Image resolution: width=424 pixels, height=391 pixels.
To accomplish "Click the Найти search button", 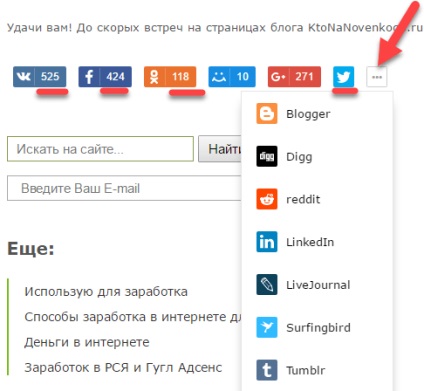I will point(220,149).
